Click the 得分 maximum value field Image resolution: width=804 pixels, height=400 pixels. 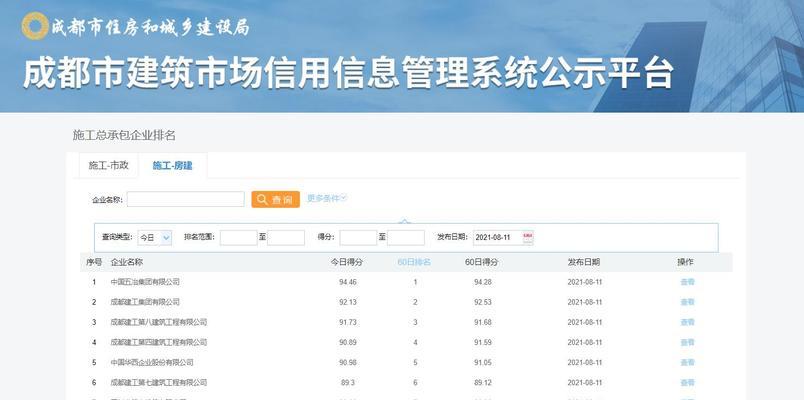pyautogui.click(x=406, y=237)
